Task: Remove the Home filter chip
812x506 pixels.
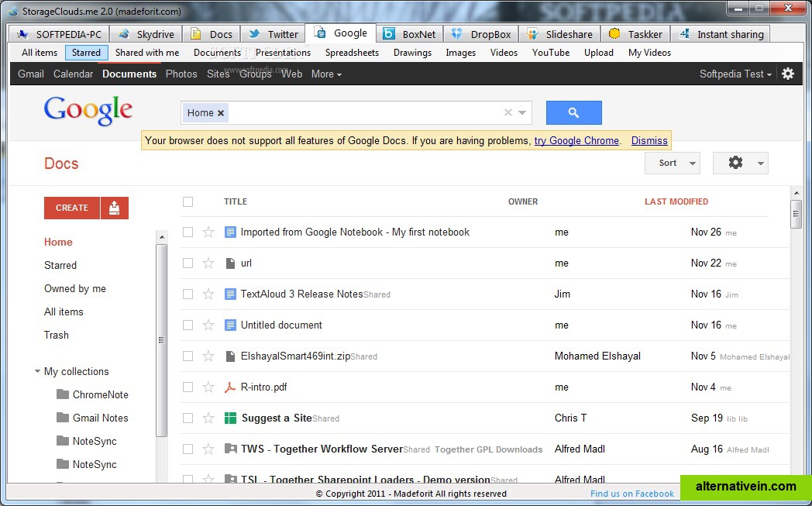Action: coord(221,113)
